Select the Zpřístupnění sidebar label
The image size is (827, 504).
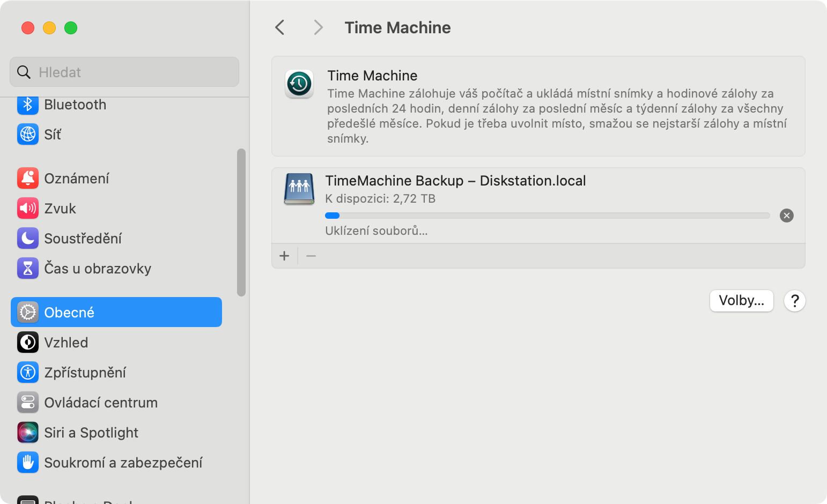(85, 373)
